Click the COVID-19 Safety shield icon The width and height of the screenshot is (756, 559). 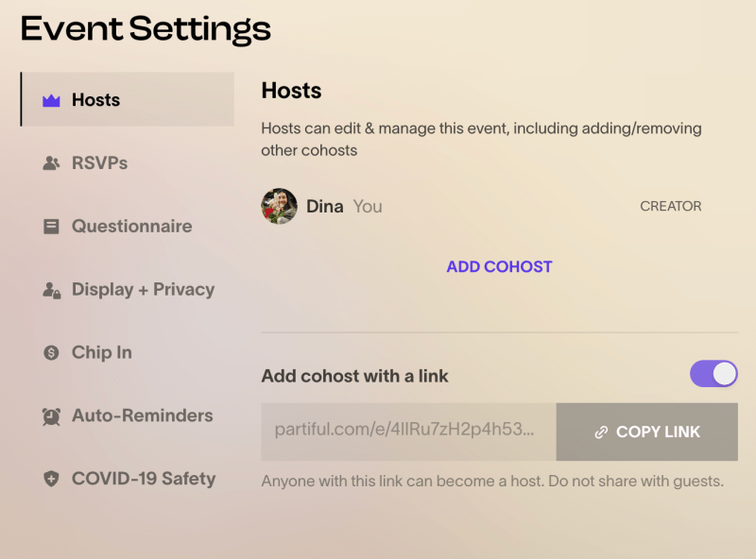coord(51,479)
